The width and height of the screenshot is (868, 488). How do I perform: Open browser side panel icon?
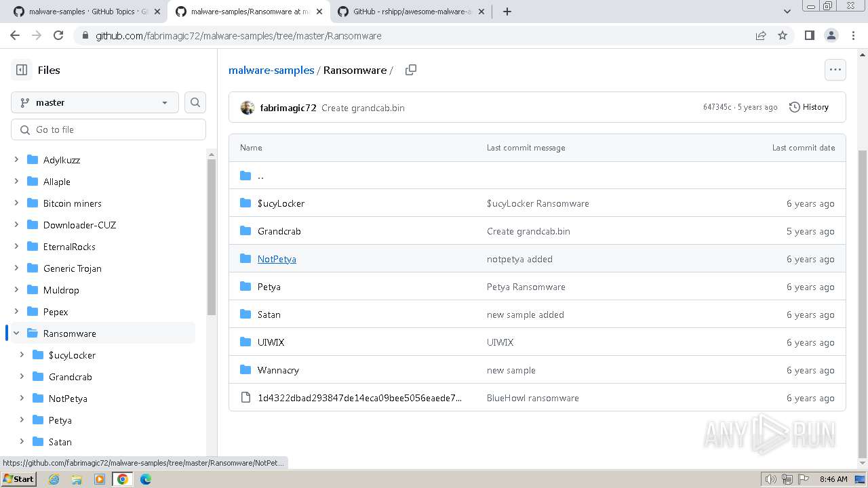tap(810, 35)
